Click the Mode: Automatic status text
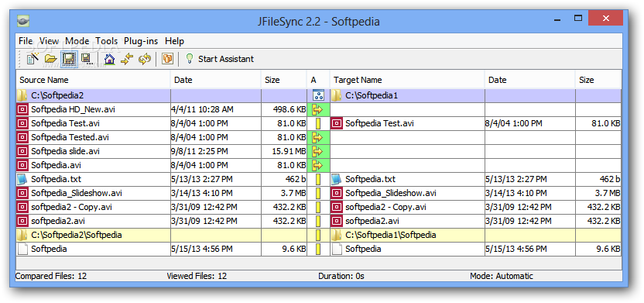This screenshot has height=303, width=644. [x=502, y=276]
